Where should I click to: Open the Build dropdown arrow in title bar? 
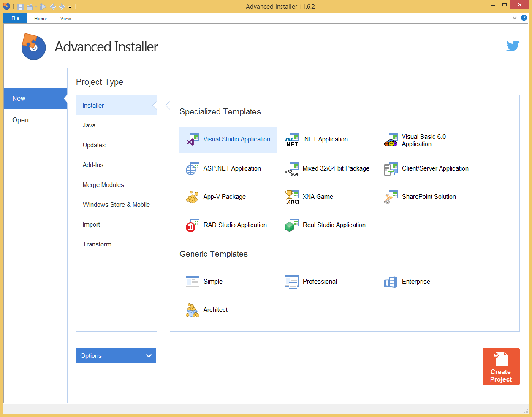36,7
